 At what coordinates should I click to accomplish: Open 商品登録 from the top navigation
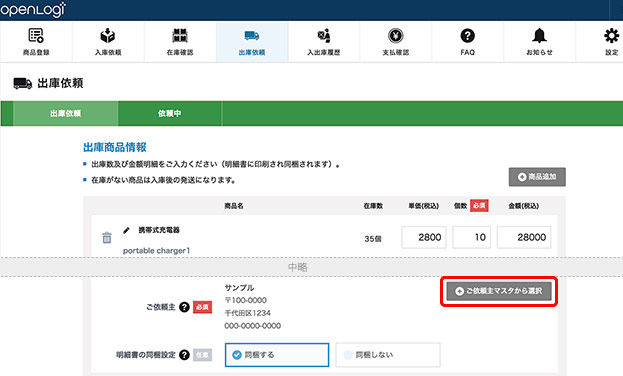coord(36,42)
